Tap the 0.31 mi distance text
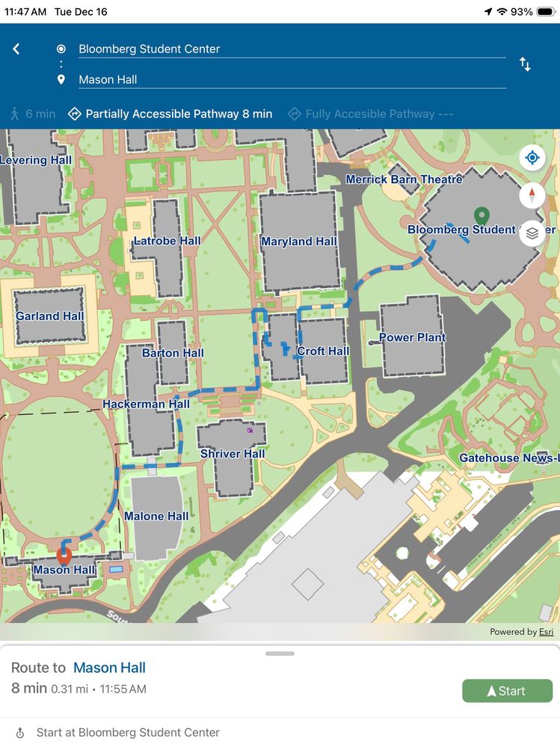Screen dimensions: 560x747 [x=70, y=689]
